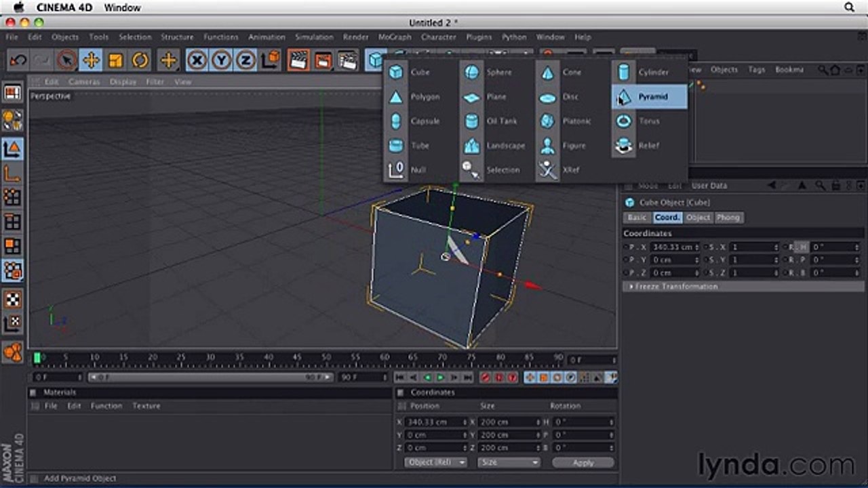
Task: Open Render Settings icon
Action: pyautogui.click(x=348, y=60)
